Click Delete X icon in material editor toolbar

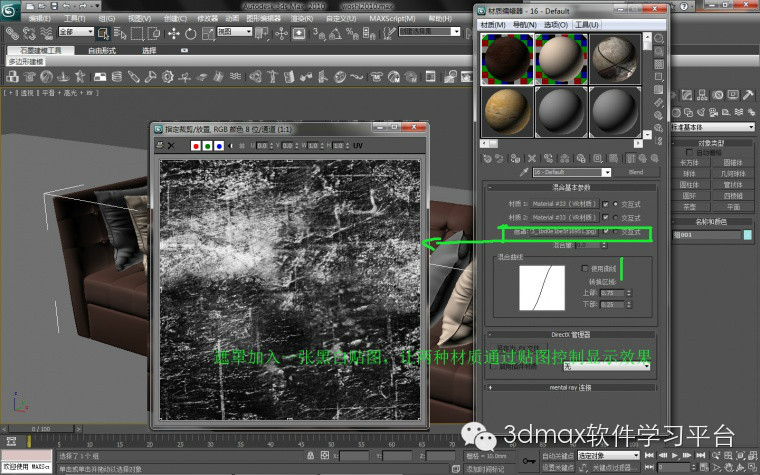tap(532, 158)
